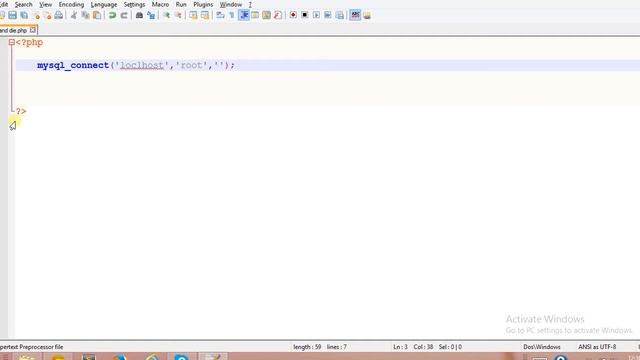The image size is (640, 360).
Task: Open the Replace dialog icon
Action: (151, 16)
